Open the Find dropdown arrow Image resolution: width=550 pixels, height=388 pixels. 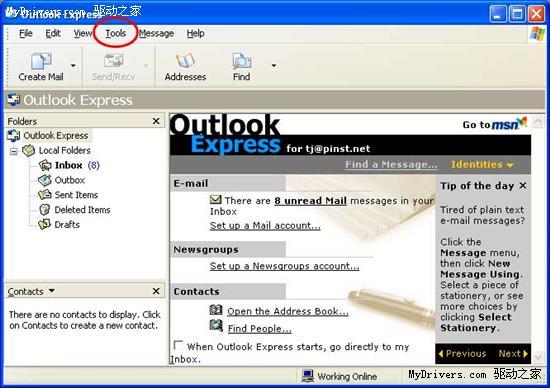(x=274, y=66)
